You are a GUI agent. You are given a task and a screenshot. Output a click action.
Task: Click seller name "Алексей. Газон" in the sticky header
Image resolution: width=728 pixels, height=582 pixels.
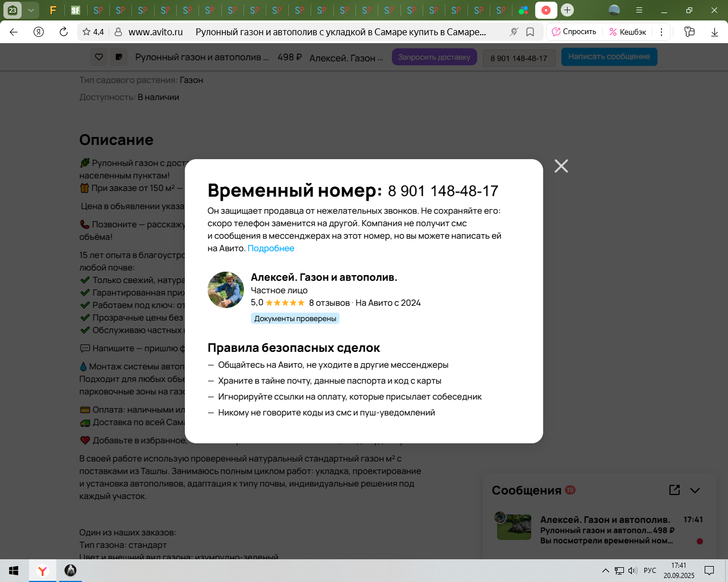[x=346, y=57]
